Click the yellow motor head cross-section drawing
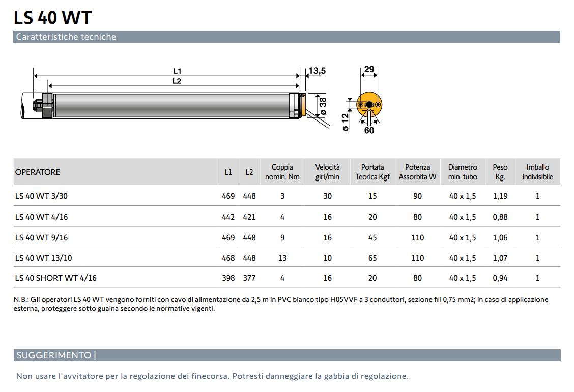The image size is (574, 392). click(x=369, y=105)
